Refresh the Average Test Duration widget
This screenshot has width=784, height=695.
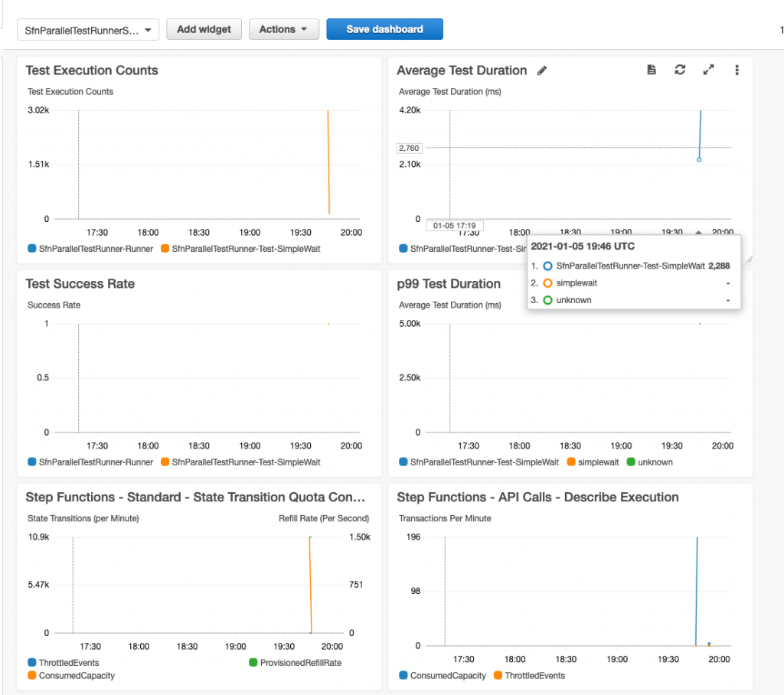(680, 70)
